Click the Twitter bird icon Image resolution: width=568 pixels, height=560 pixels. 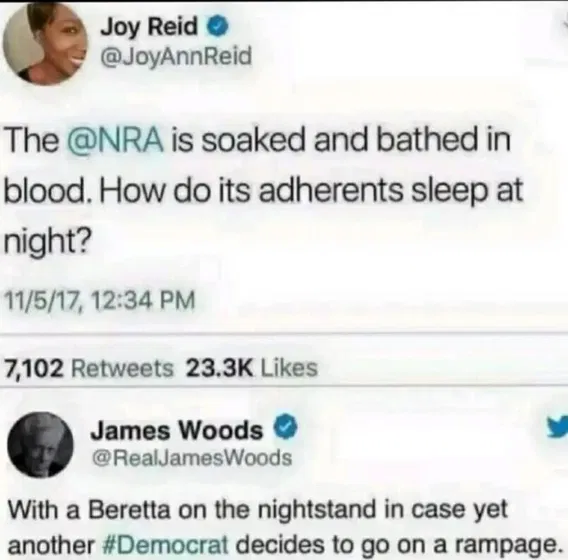coord(558,426)
